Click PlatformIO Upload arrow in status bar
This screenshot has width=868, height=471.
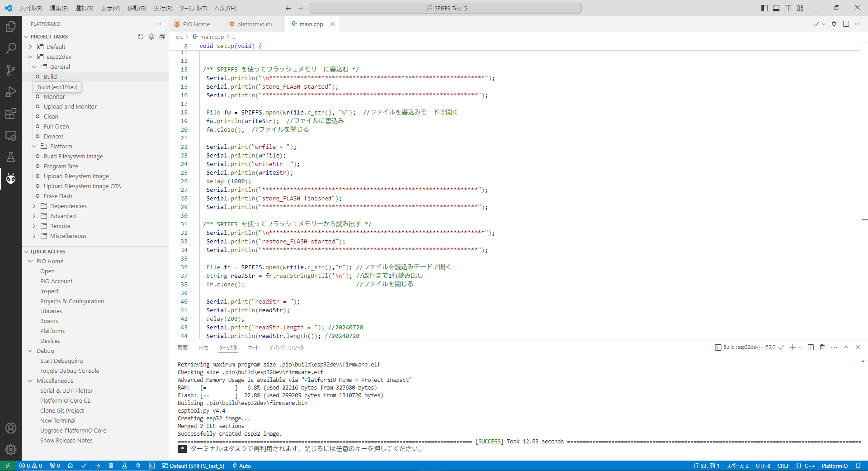click(97, 466)
